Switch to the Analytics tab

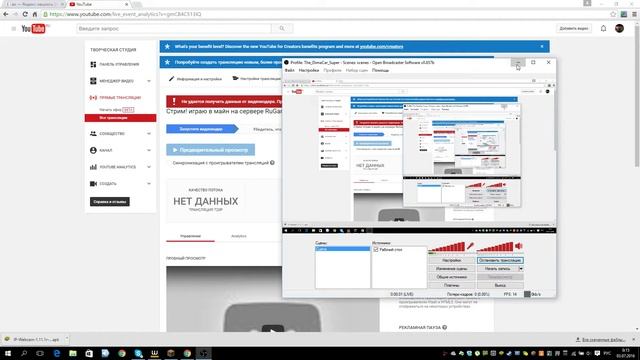click(239, 236)
